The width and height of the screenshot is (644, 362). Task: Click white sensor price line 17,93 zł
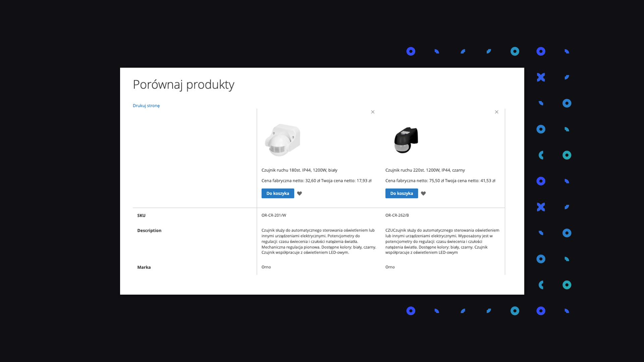click(x=316, y=181)
